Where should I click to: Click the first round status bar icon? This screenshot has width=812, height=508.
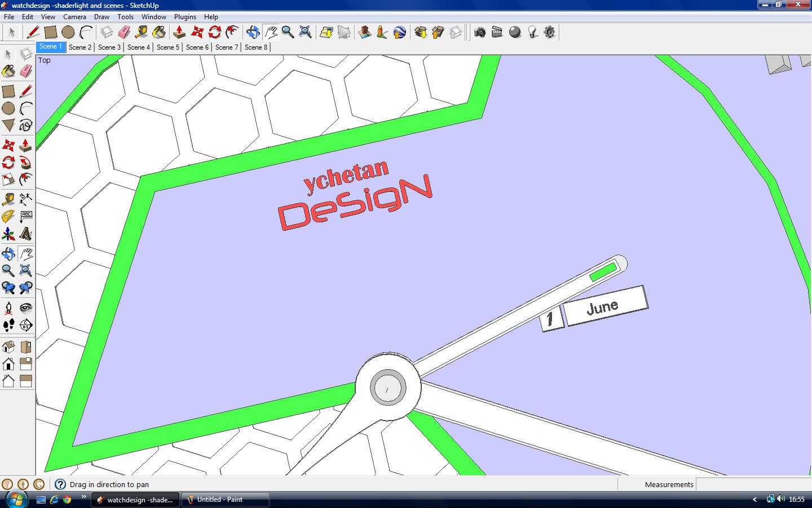(7, 484)
